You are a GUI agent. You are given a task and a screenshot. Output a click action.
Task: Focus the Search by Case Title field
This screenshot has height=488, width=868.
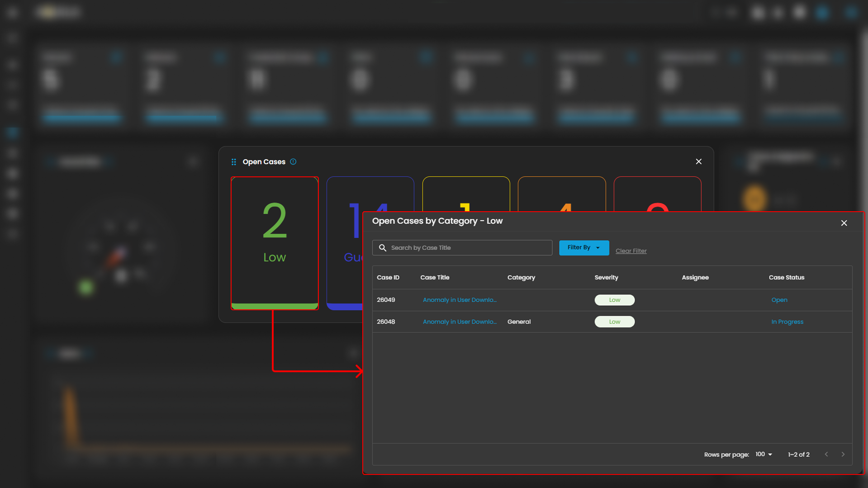point(468,248)
